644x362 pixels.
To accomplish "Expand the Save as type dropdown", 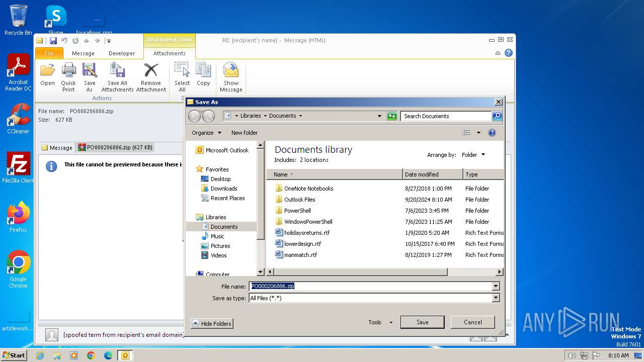I will (x=496, y=298).
